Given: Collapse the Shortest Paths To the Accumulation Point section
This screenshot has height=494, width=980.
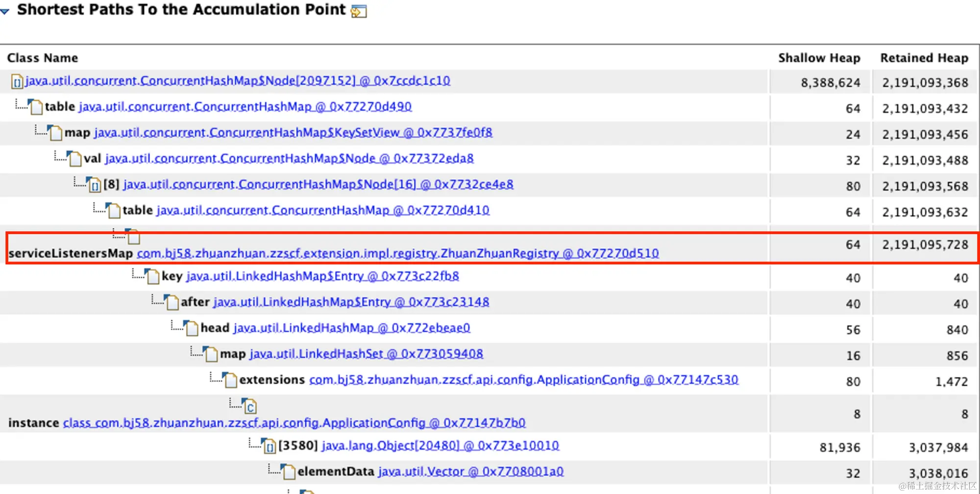Looking at the screenshot, I should click(x=5, y=11).
